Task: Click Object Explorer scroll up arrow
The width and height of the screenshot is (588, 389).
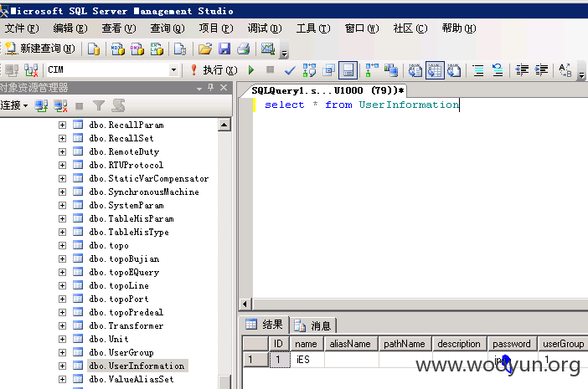Action: [224, 125]
